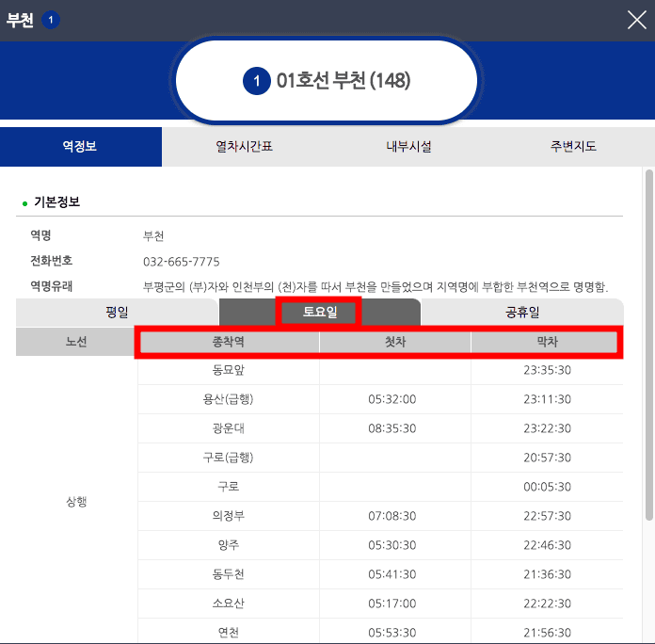This screenshot has width=655, height=644.
Task: Click the 역명 field label
Action: coord(40,235)
